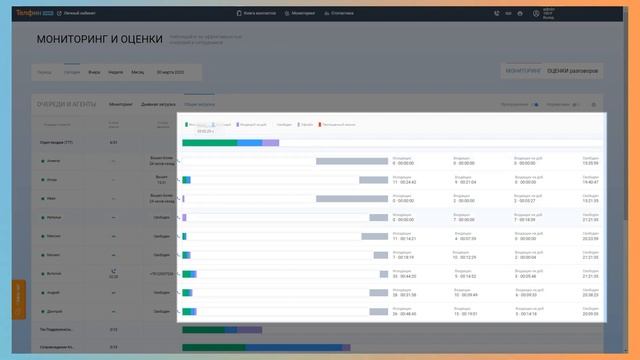Image resolution: width=640 pixels, height=360 pixels.
Task: Click the gray idle bar in Наталья's row
Action: (x=379, y=218)
